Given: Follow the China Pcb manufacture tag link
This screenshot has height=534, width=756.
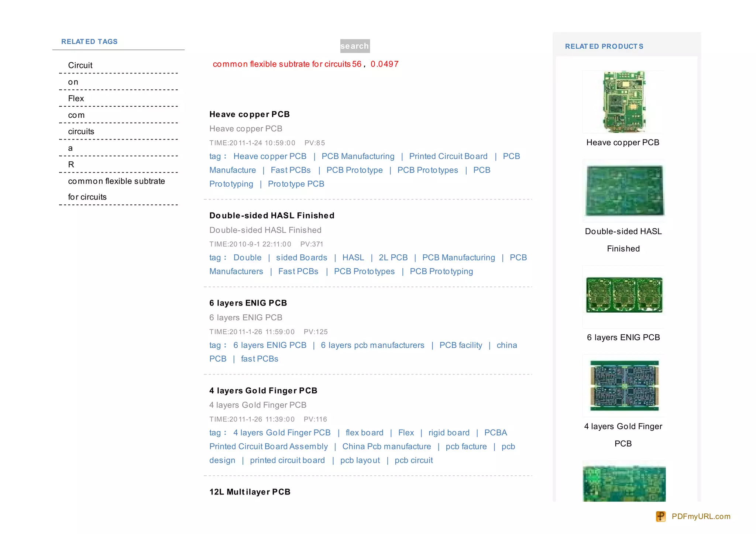Looking at the screenshot, I should click(x=386, y=447).
